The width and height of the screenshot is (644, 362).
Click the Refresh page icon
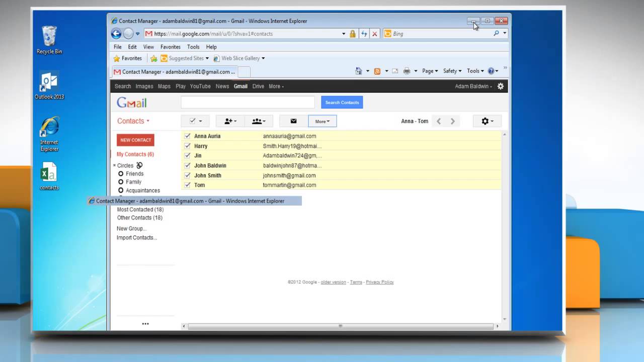tap(364, 34)
